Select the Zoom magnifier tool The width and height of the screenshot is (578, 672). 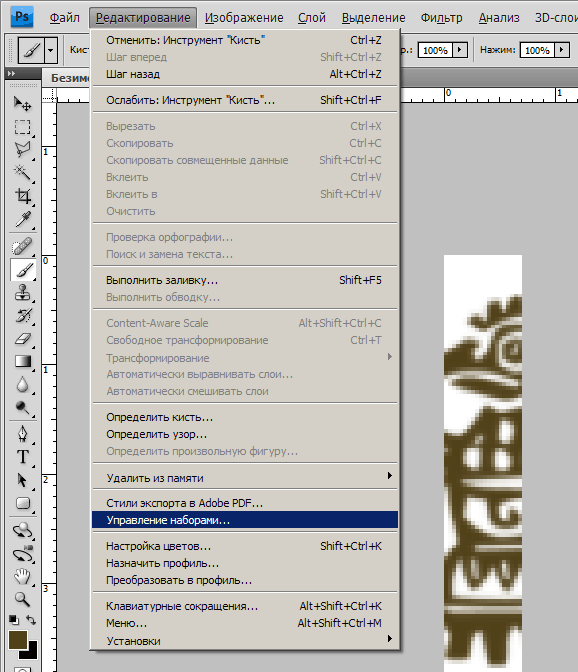tap(22, 599)
